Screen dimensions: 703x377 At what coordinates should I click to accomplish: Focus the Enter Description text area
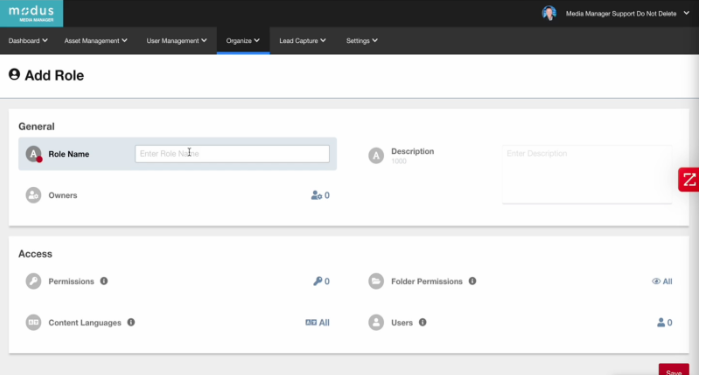(587, 174)
